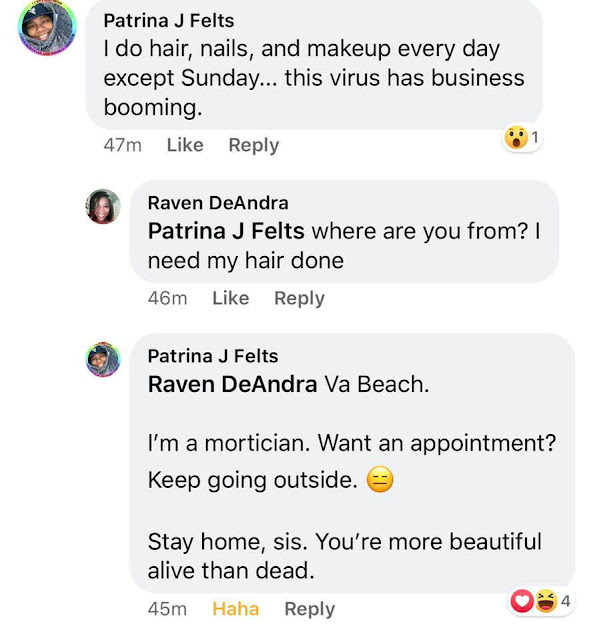Click the bold Patrina J Felts mention in Raven's reply
Viewport: 609px width, 640px height.
click(x=226, y=231)
